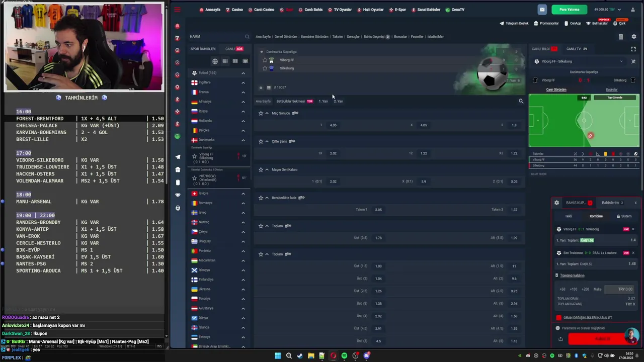This screenshot has width=644, height=362.
Task: Star the Maçın Geri Kalanı market
Action: pos(261,169)
